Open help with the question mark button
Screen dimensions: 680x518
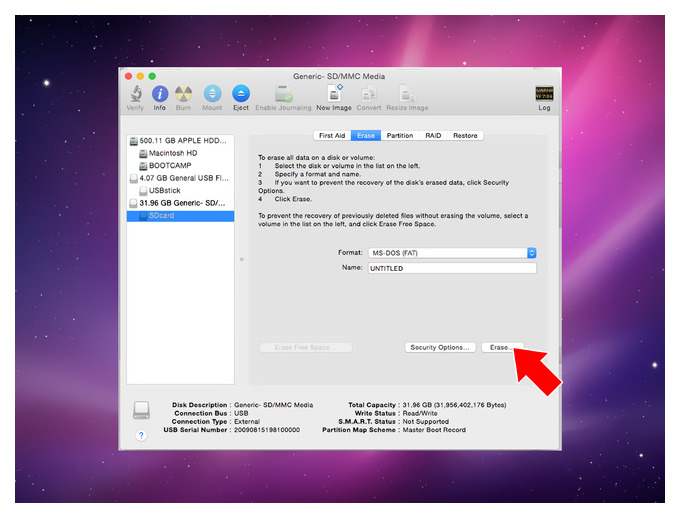coord(141,435)
